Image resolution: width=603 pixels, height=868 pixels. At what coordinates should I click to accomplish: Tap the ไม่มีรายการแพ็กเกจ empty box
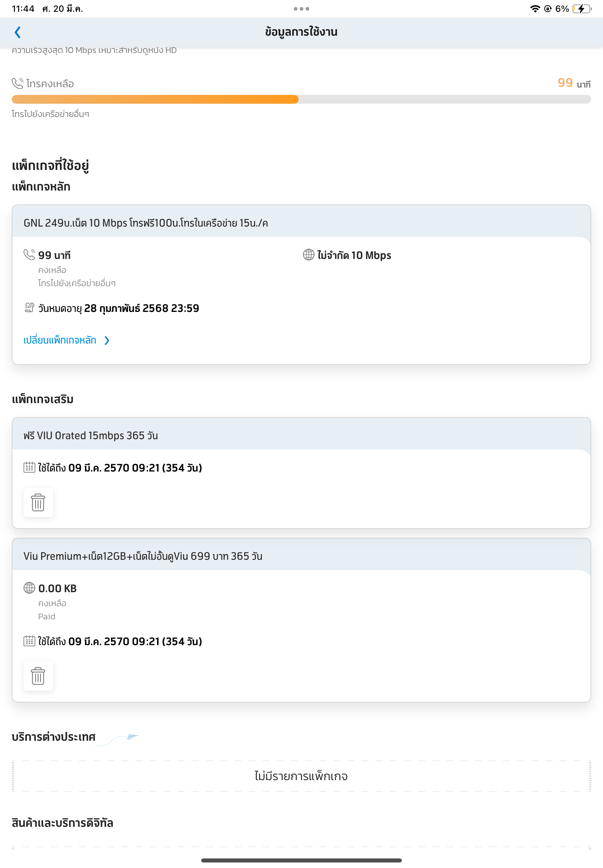(x=301, y=776)
